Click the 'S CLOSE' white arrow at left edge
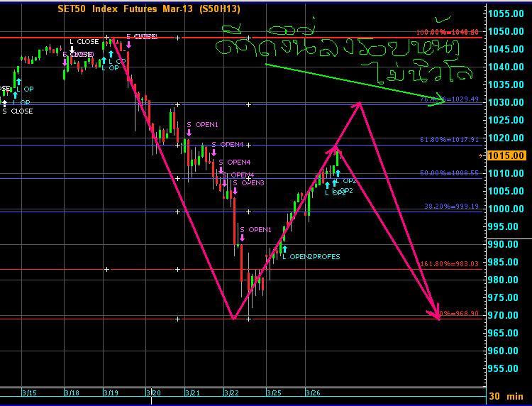532x406 pixels. click(4, 103)
